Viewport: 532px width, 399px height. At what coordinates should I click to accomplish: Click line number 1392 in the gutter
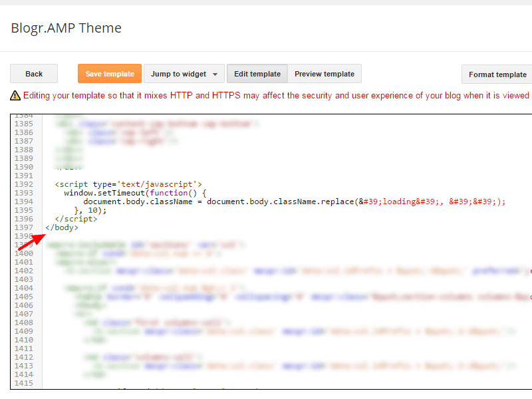coord(24,184)
